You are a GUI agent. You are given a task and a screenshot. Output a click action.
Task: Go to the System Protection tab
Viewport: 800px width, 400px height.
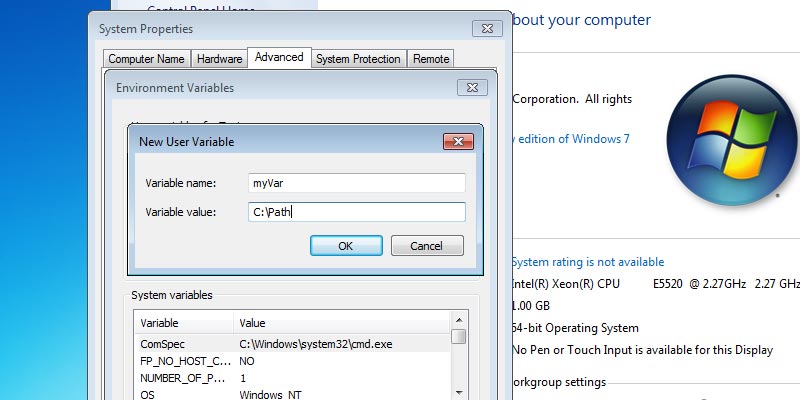tap(358, 59)
